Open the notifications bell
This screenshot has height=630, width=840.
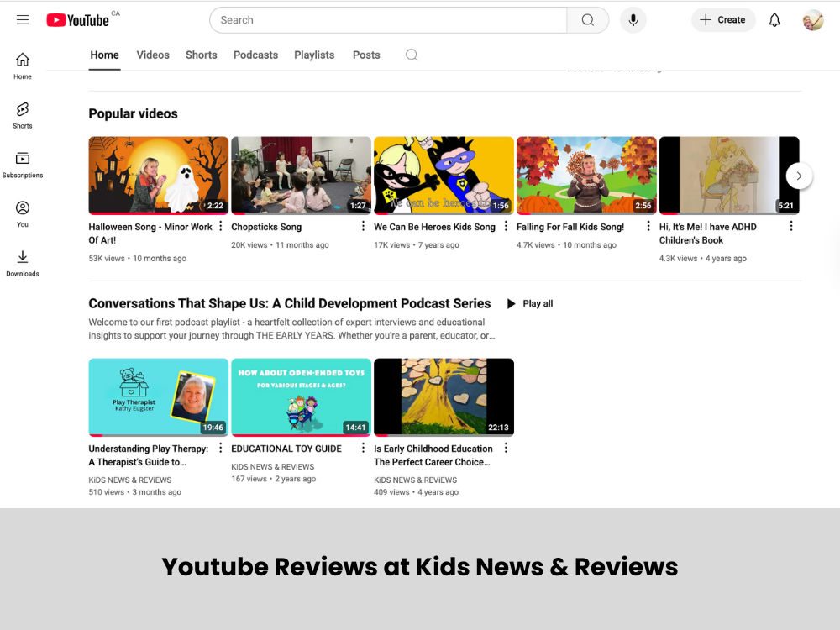774,20
